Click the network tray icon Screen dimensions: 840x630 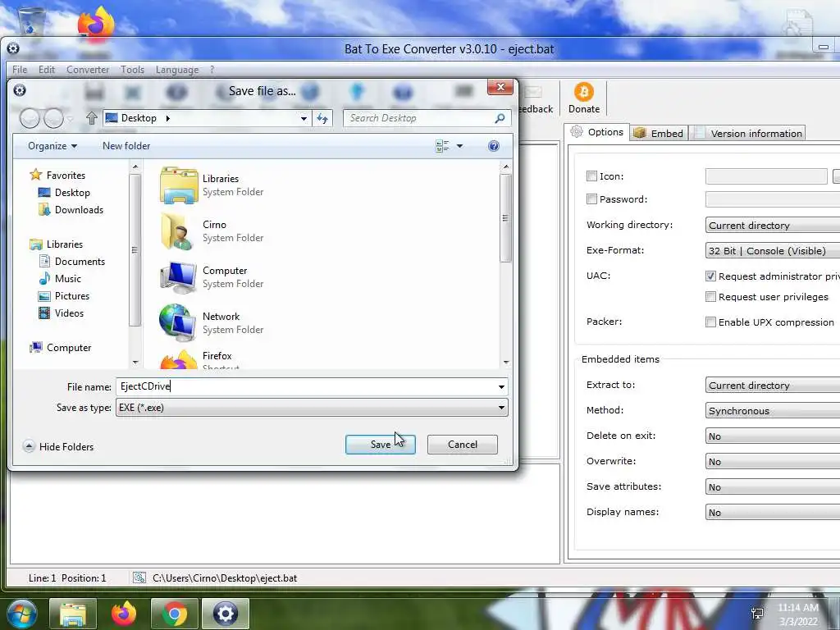click(757, 614)
